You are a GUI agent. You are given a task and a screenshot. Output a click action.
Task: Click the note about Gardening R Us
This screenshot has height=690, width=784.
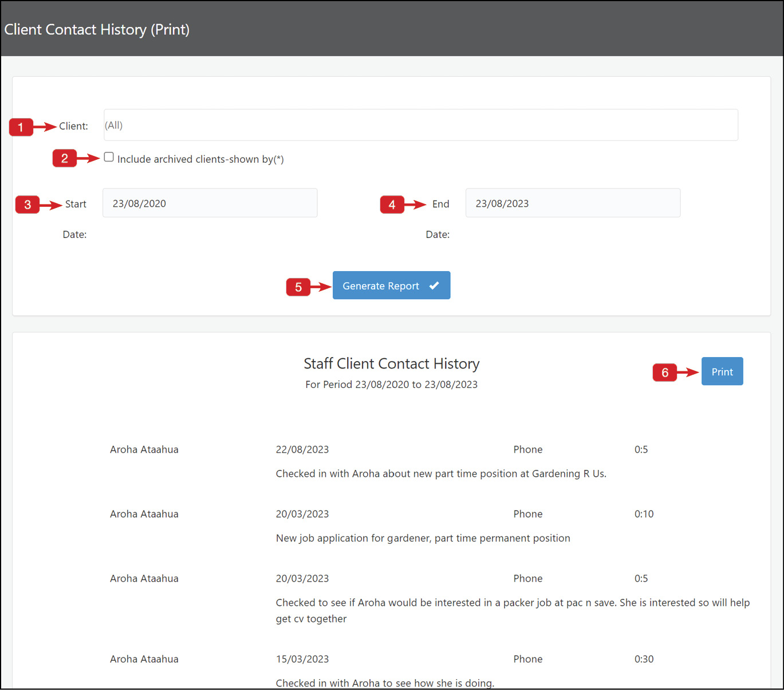tap(441, 474)
